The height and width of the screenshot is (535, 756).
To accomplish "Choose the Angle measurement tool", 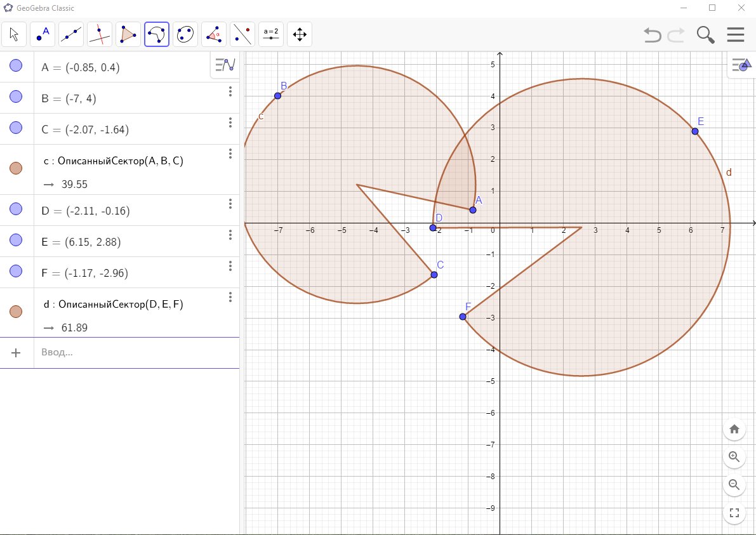I will point(214,34).
